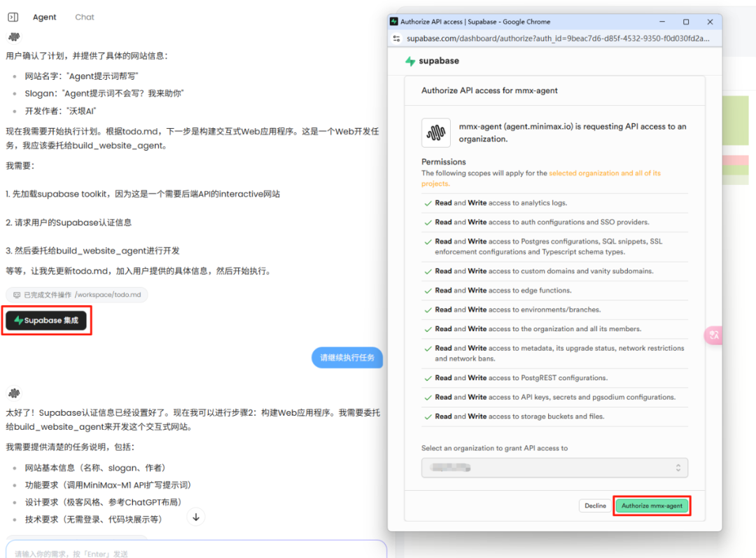Click the 网站基本信息 bullet line
Image resolution: width=756 pixels, height=558 pixels.
pyautogui.click(x=95, y=468)
